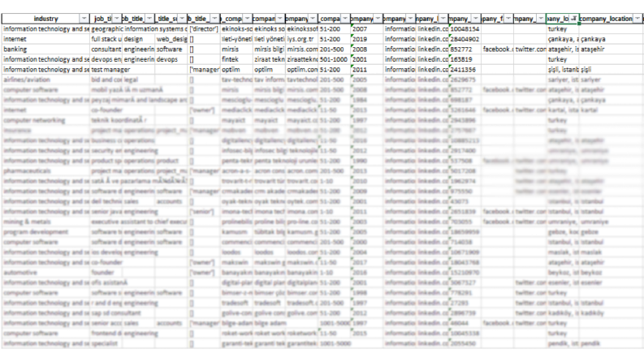Select the 2019 cell
The width and height of the screenshot is (644, 362).
coord(366,39)
